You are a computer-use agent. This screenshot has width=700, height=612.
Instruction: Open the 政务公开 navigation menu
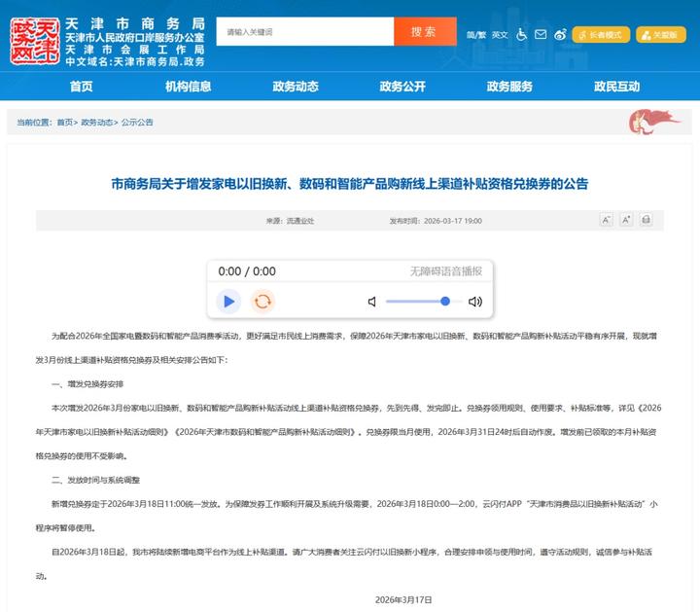pos(402,87)
